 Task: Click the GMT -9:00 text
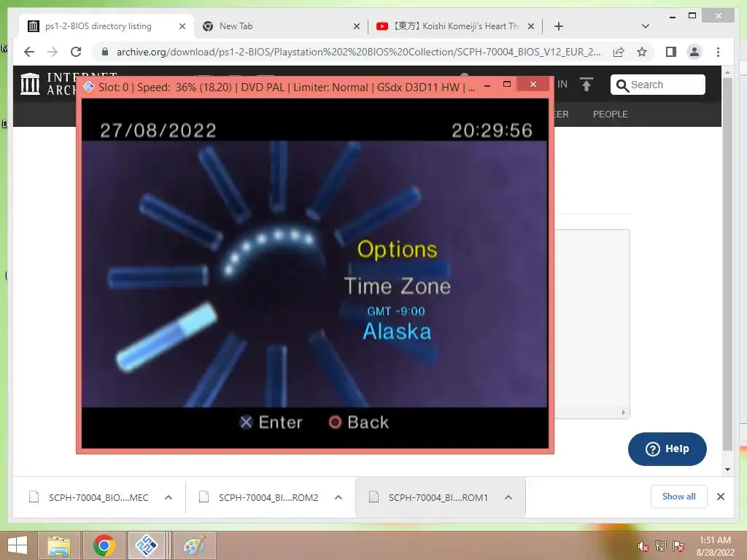click(396, 311)
